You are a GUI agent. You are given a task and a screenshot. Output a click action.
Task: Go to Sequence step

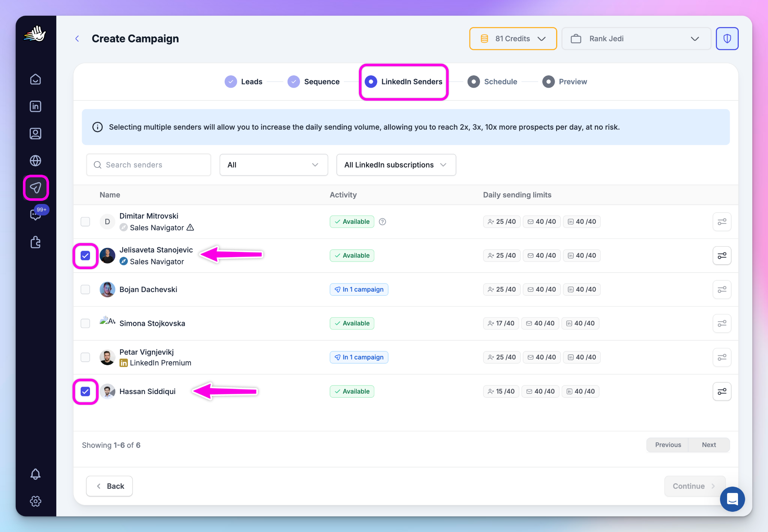click(313, 82)
